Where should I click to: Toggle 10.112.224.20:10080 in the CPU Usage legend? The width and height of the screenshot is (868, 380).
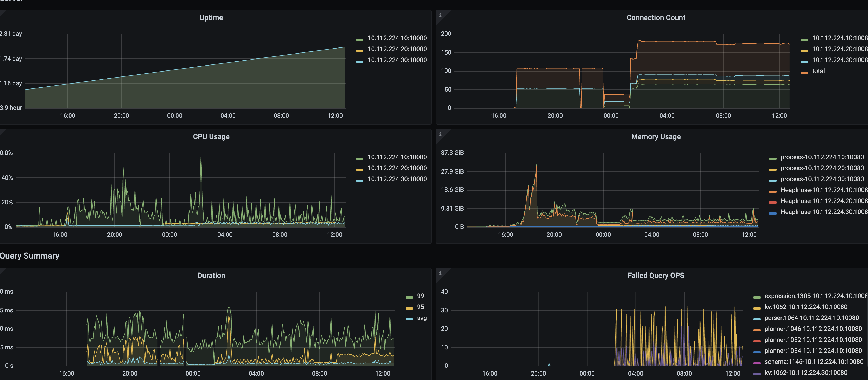pyautogui.click(x=397, y=168)
